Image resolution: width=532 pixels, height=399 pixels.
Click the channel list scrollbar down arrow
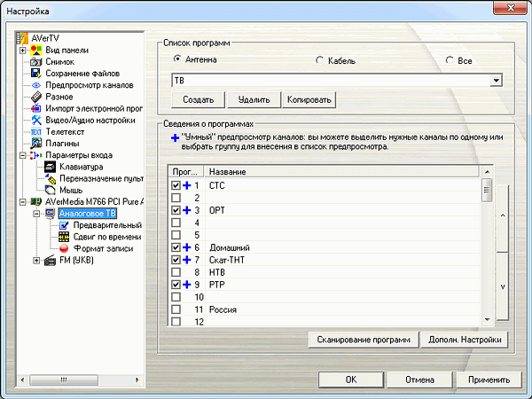point(486,319)
